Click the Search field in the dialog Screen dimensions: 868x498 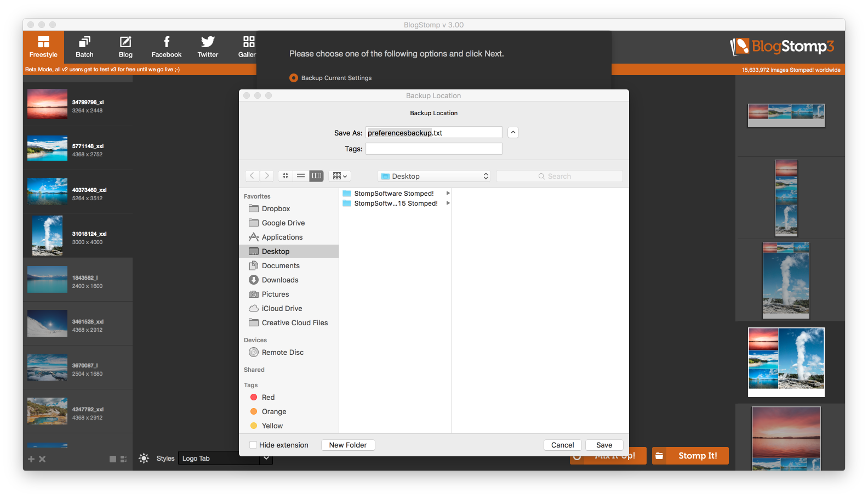pyautogui.click(x=559, y=176)
